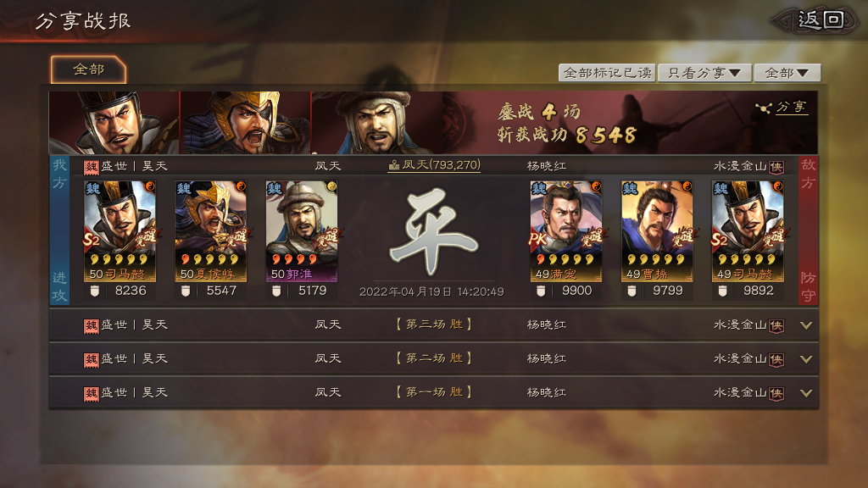
Task: Select the enemy 曹操 hero card
Action: coord(657,231)
